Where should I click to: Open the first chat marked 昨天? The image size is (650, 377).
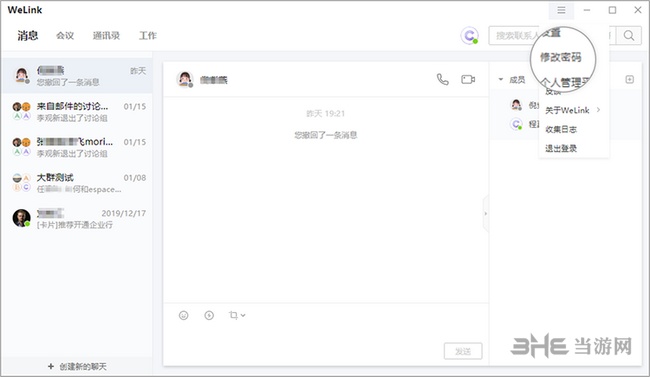[77, 75]
